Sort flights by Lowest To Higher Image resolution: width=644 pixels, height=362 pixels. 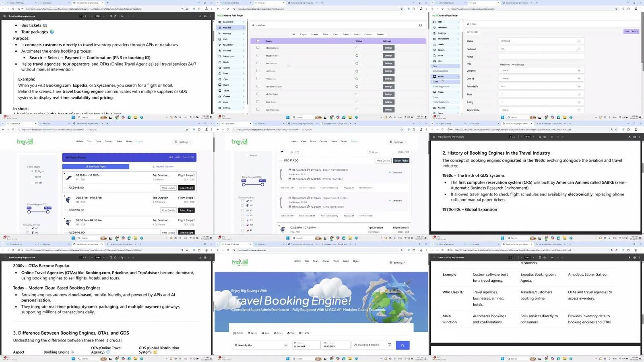pyautogui.click(x=96, y=166)
